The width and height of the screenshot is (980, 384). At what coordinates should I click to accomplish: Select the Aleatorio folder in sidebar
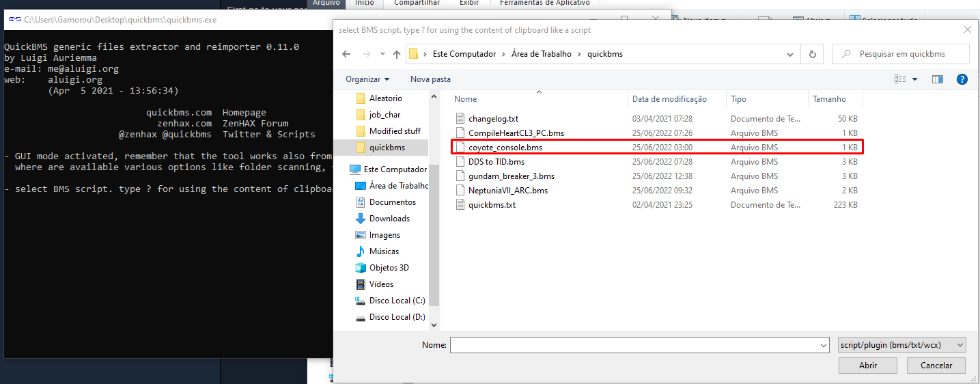click(386, 98)
